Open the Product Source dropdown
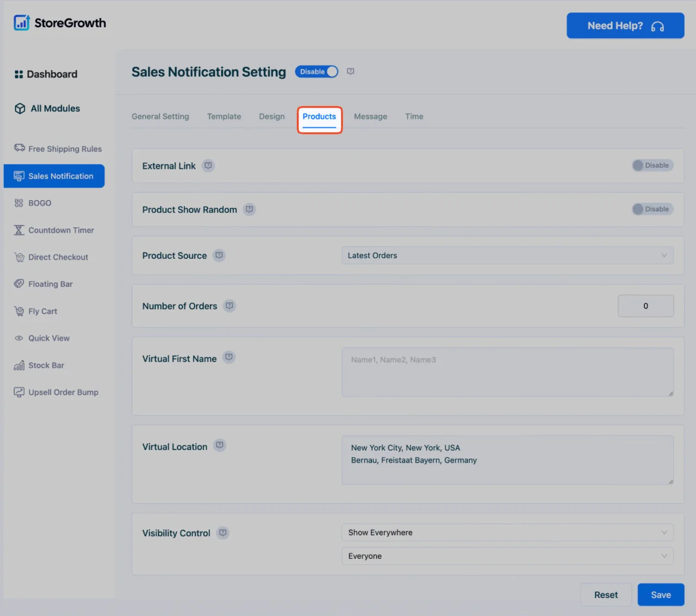 (x=507, y=256)
